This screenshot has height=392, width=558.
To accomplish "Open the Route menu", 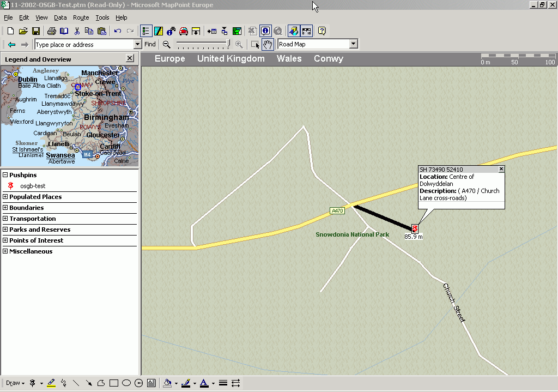I will click(x=81, y=17).
